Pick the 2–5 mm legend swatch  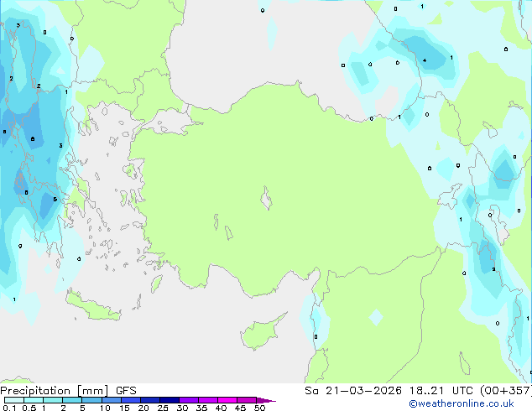coord(72,400)
